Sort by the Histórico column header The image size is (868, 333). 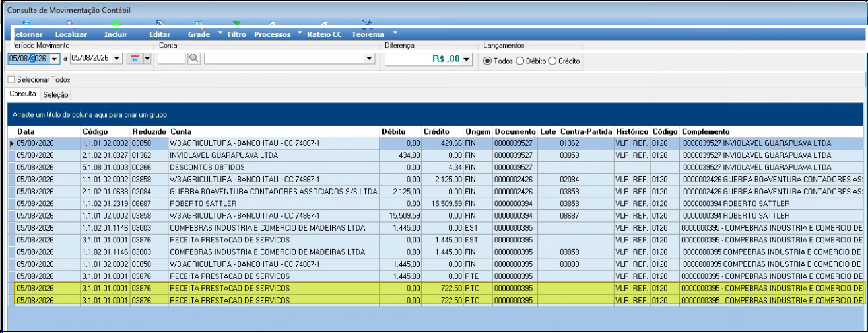click(x=632, y=132)
